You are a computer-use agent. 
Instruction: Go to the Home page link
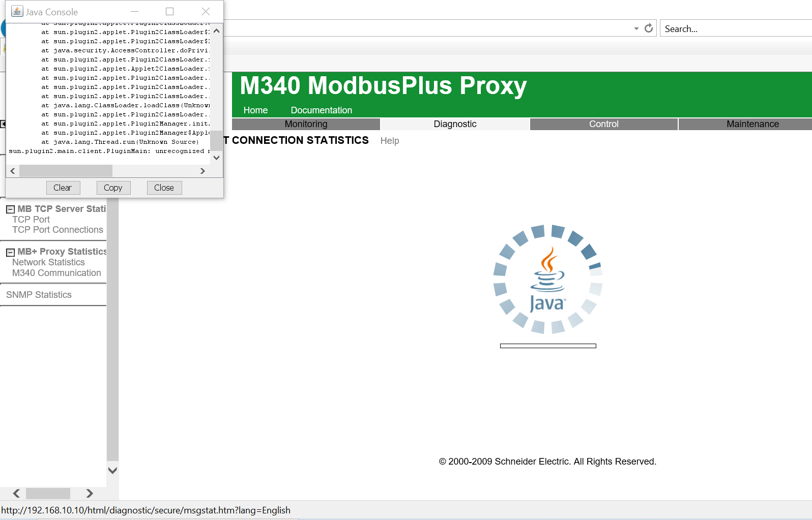pos(255,110)
